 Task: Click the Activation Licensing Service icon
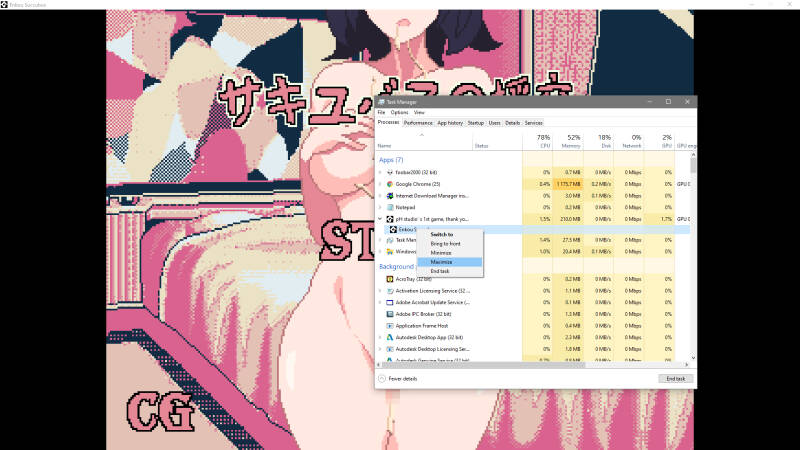[x=390, y=291]
